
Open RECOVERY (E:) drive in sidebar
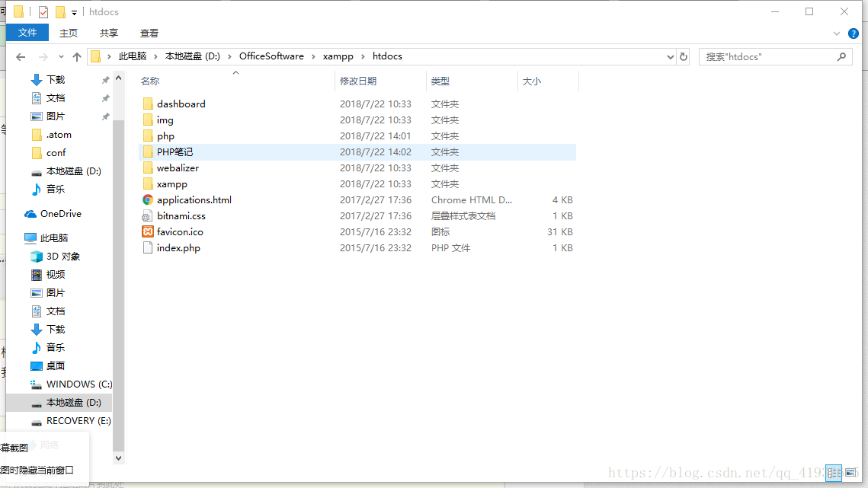(78, 420)
